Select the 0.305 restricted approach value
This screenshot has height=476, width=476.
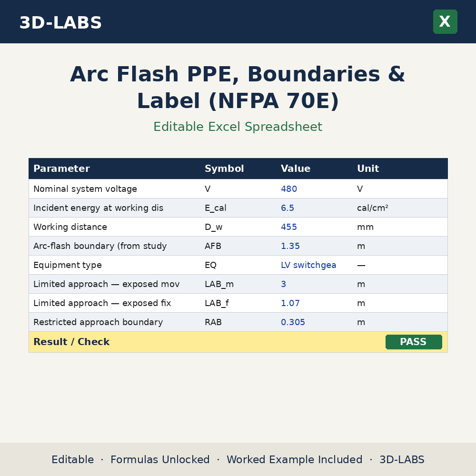(293, 322)
